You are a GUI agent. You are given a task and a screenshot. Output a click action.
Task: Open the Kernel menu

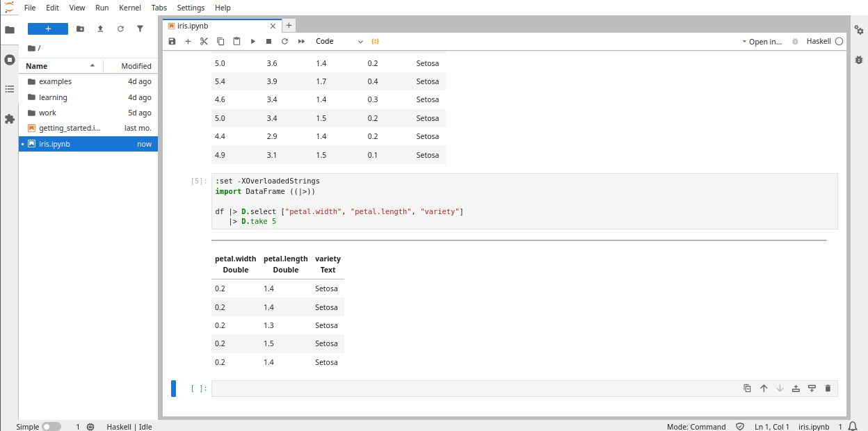pyautogui.click(x=130, y=8)
